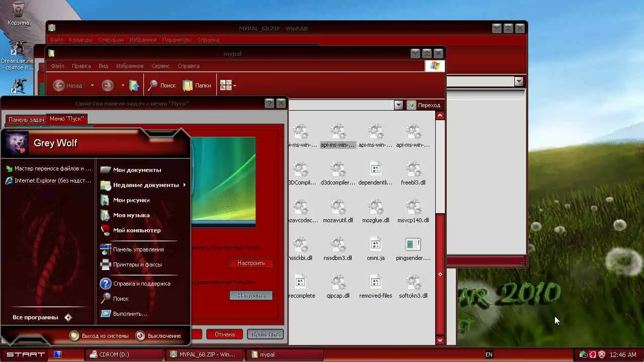Select the msvcp140.dll file

pos(413,212)
